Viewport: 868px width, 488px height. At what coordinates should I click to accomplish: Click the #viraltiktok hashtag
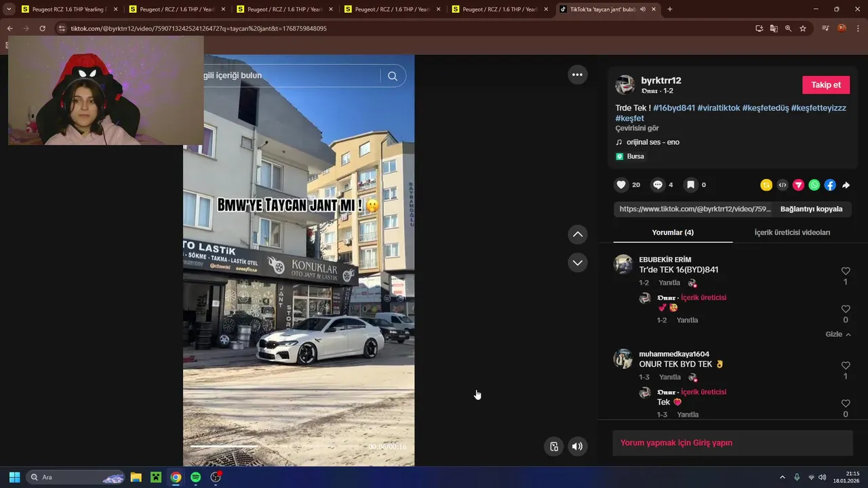click(719, 108)
